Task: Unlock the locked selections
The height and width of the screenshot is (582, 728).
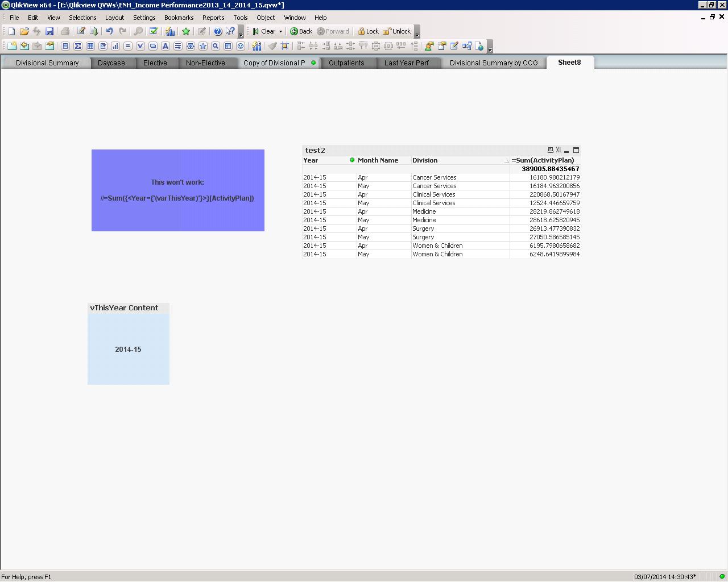Action: pyautogui.click(x=397, y=32)
